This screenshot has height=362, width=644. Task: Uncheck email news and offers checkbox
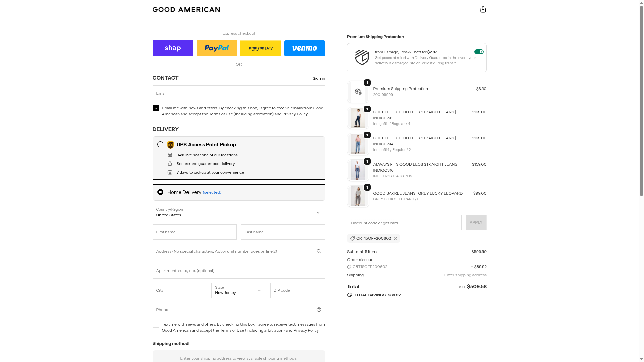[x=156, y=108]
